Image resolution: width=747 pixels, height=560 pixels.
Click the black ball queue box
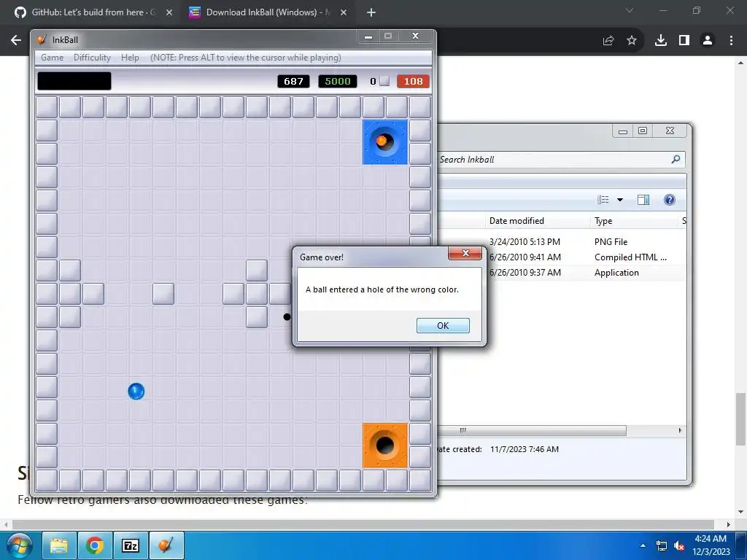click(74, 81)
